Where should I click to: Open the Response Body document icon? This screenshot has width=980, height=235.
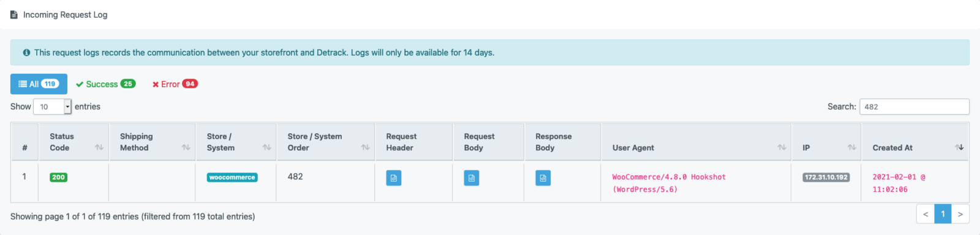click(543, 178)
